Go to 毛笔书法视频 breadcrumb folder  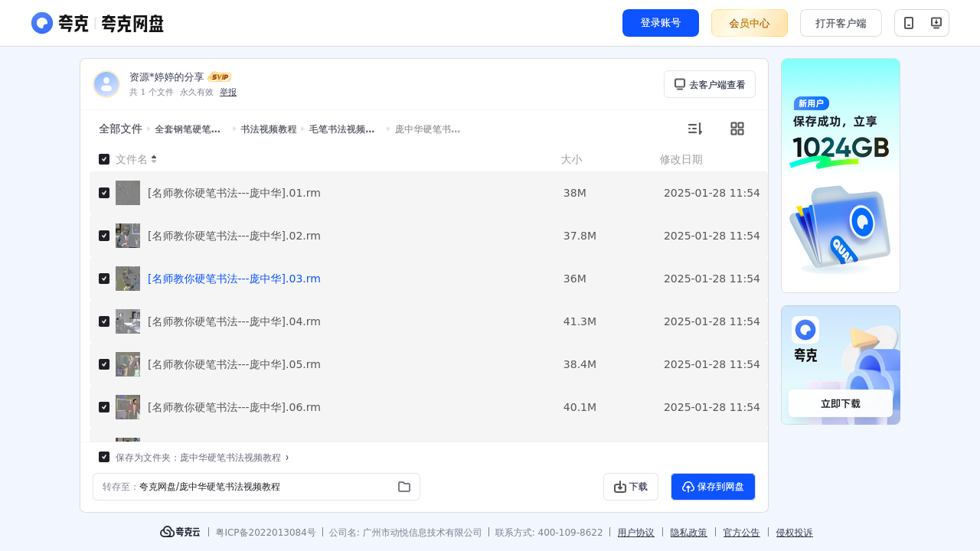pos(341,129)
